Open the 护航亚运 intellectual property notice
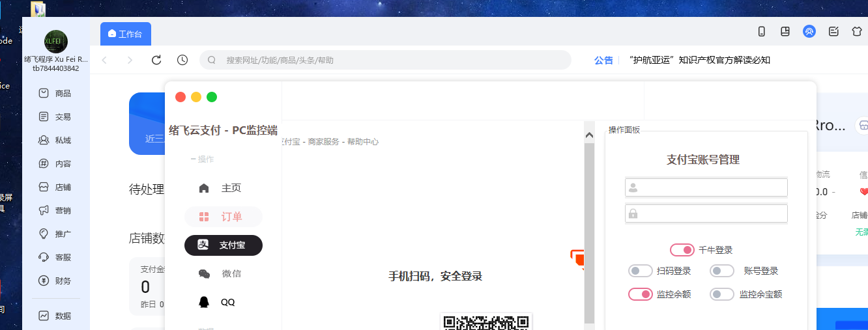Viewport: 868px width, 330px height. tap(701, 60)
